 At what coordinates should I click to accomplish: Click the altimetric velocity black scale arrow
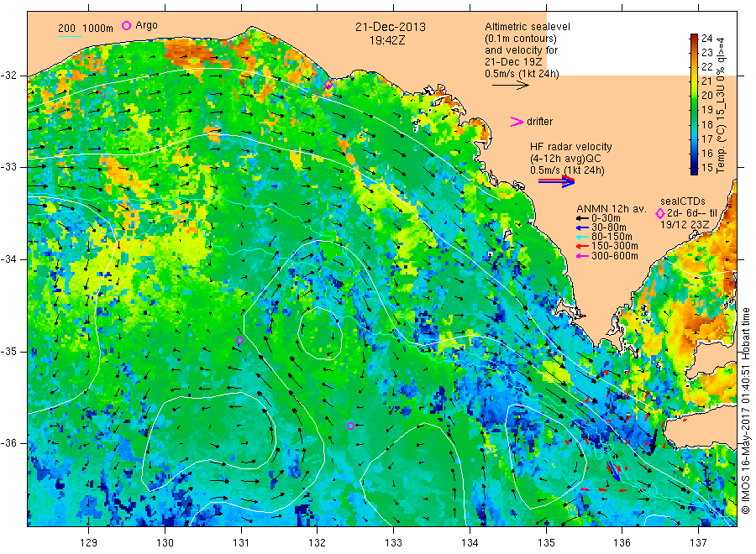tap(510, 86)
